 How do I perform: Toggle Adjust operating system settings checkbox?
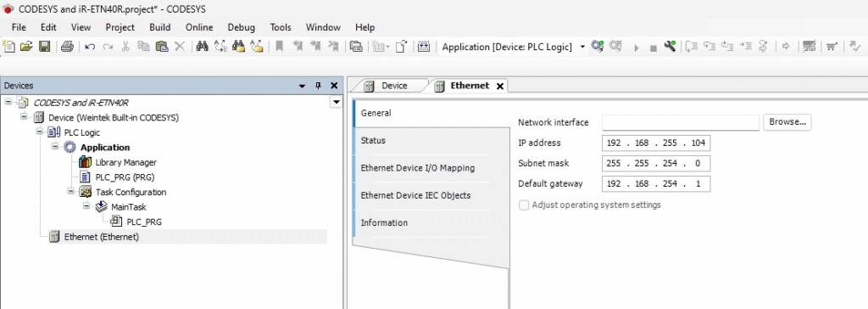[x=523, y=205]
